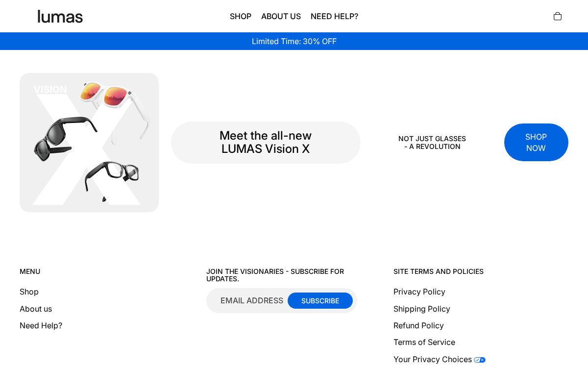The image size is (588, 392).
Task: Click the privacy opt-out icon
Action: coord(479,360)
